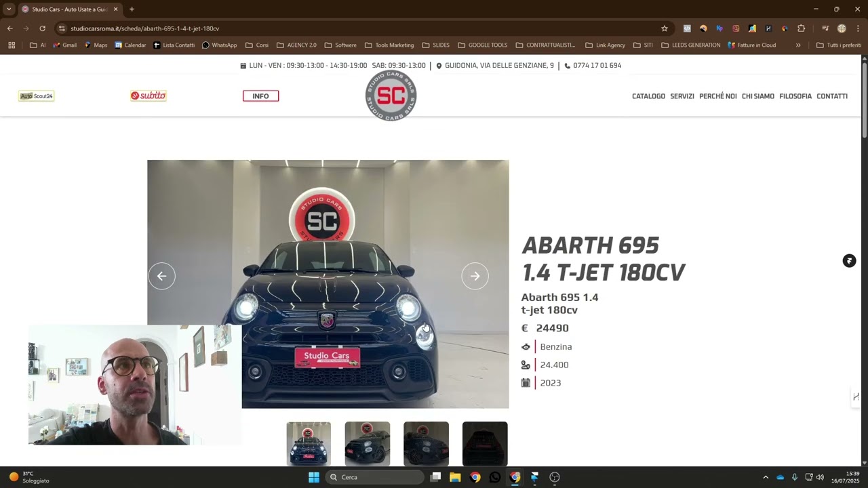Open WhatsApp from the taskbar

(x=495, y=477)
